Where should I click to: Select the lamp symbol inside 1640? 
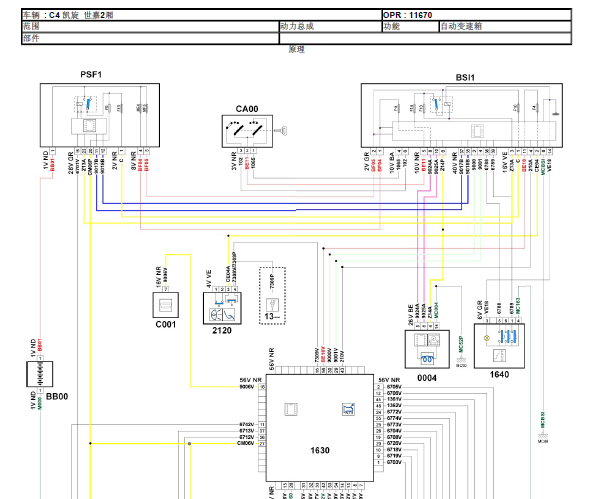tap(487, 338)
